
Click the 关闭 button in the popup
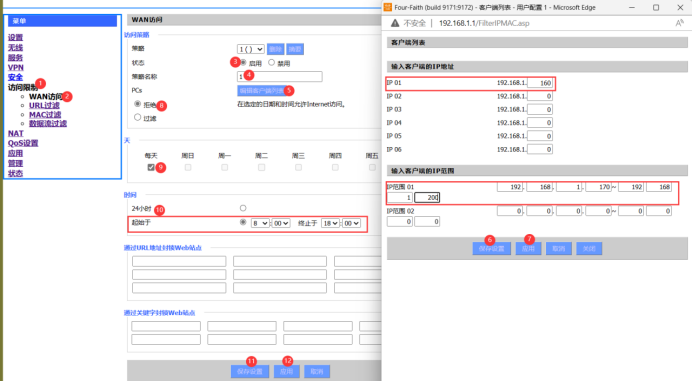pos(589,248)
